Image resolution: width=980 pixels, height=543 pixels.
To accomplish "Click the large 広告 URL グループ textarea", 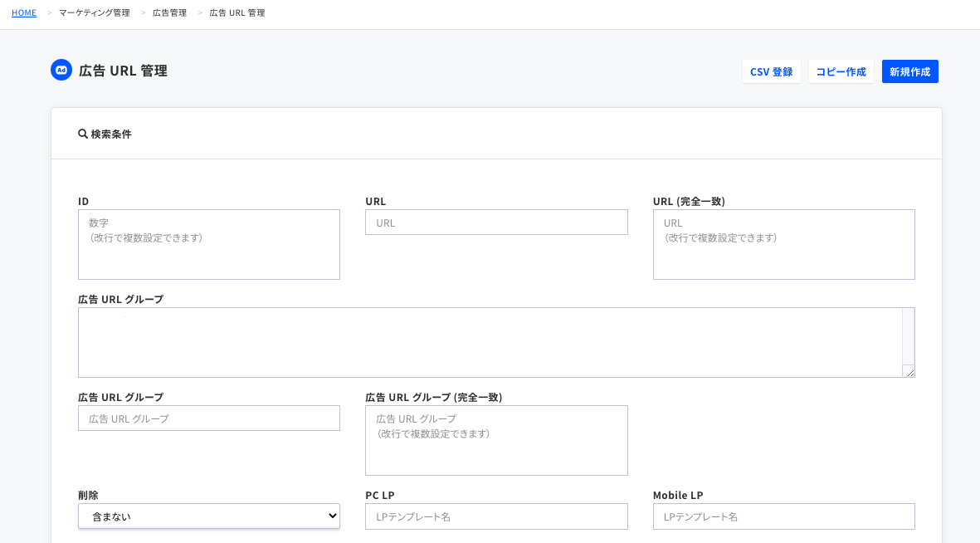I will pyautogui.click(x=496, y=340).
